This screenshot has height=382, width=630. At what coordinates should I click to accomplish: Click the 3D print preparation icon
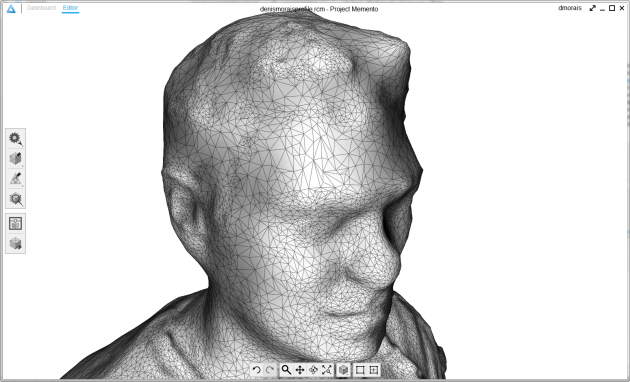coord(15,224)
